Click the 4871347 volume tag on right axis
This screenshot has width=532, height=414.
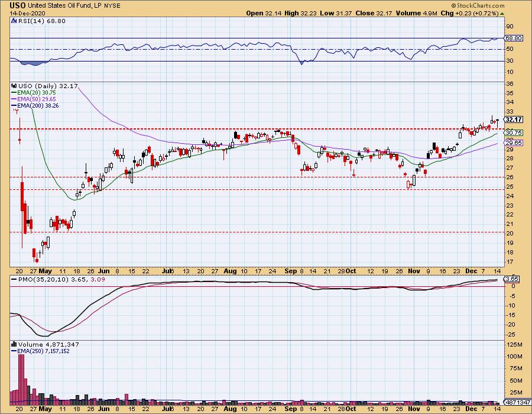pyautogui.click(x=518, y=402)
